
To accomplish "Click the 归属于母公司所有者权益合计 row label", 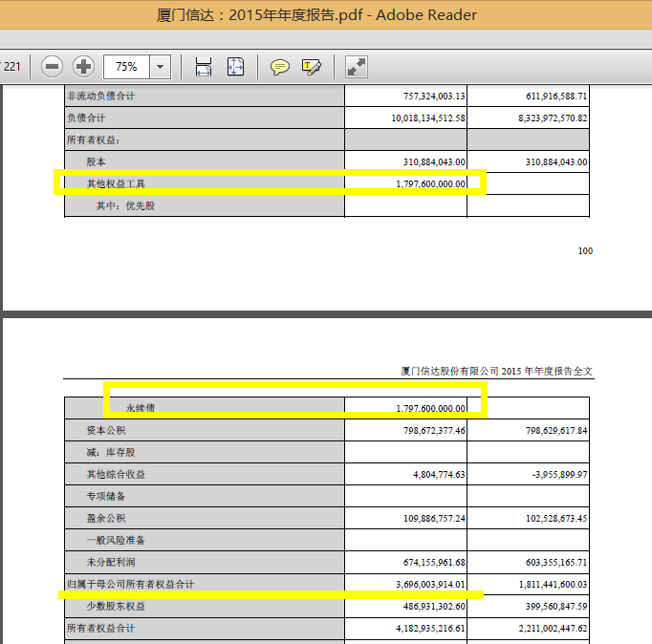I will coord(130,584).
